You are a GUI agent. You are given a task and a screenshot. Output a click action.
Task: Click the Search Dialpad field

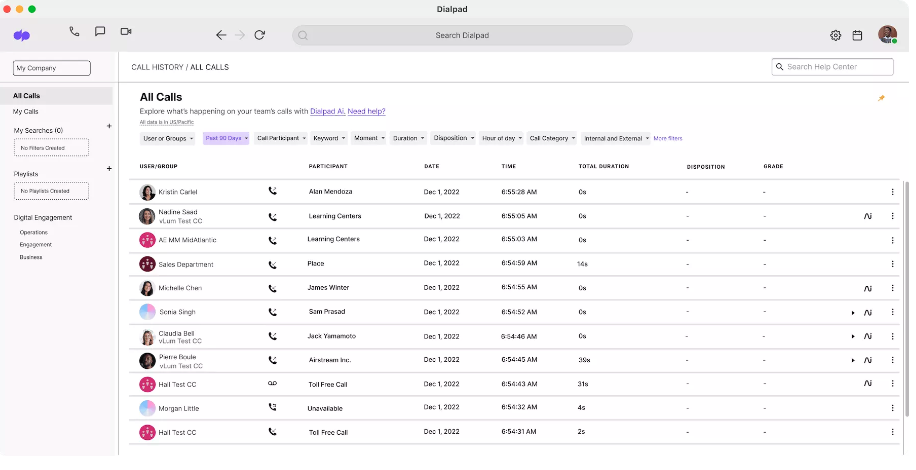462,35
